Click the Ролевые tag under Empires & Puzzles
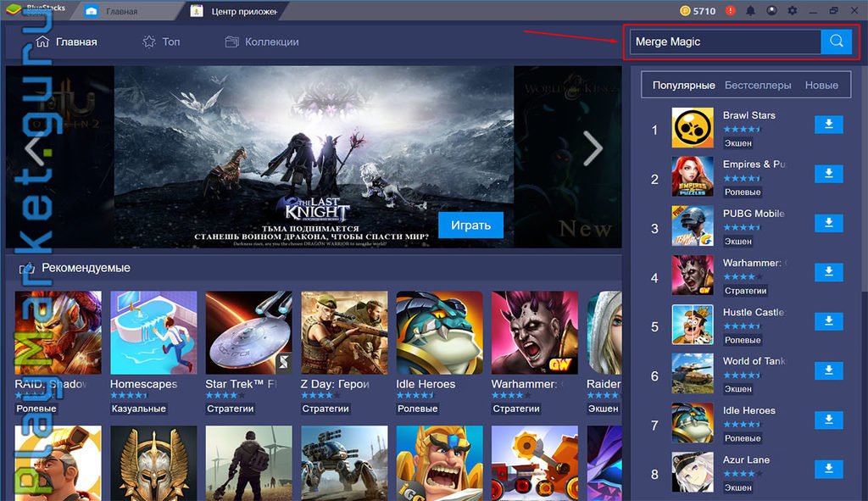Viewport: 868px width, 501px height. (743, 192)
